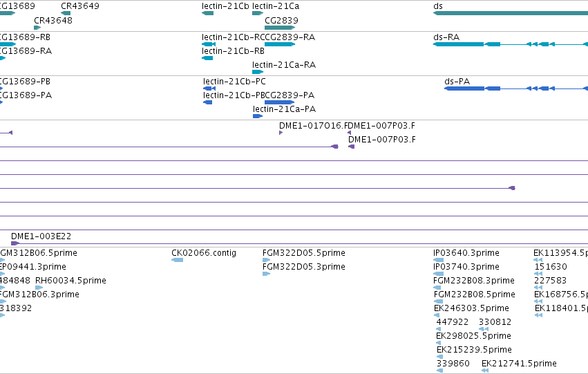Click the FGM232B08.5prime EST label
The image size is (588, 374).
[x=475, y=294]
